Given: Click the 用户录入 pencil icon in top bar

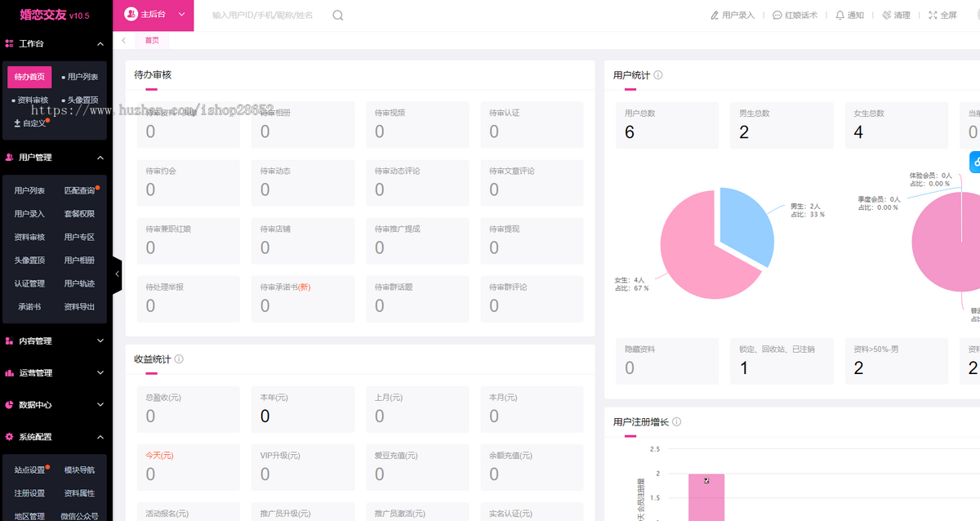Looking at the screenshot, I should [x=715, y=16].
